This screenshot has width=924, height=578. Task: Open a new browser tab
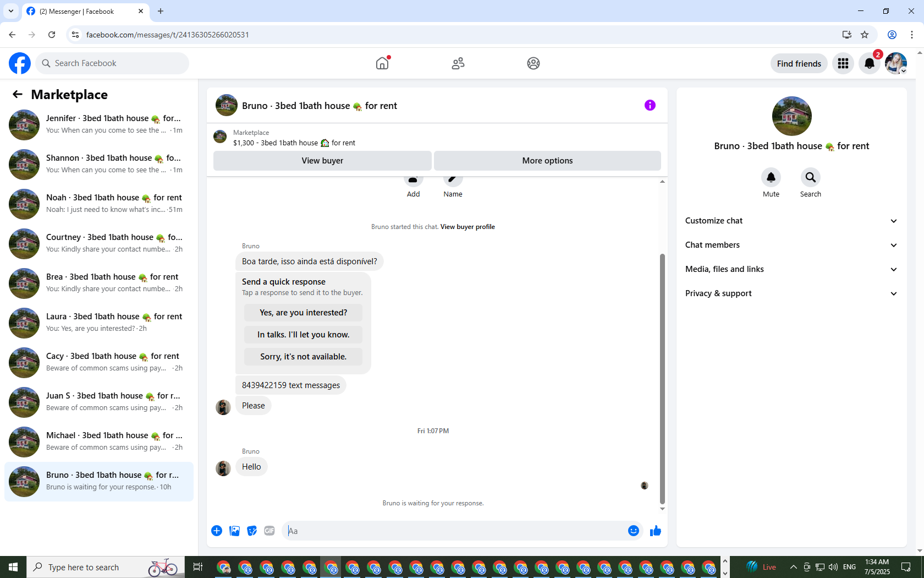[x=161, y=11]
